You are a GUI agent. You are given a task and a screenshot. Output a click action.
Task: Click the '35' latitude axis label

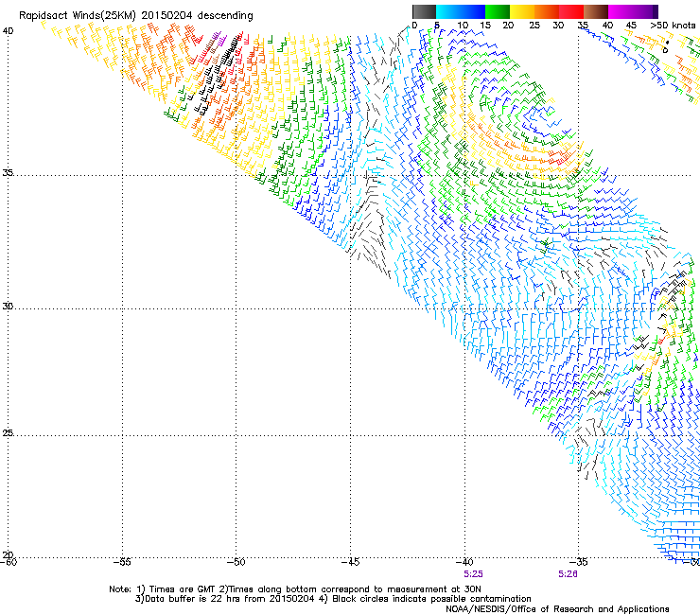tap(8, 172)
